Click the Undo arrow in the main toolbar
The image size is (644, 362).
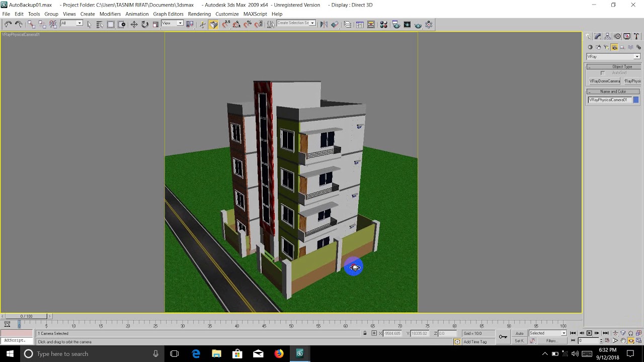(8, 24)
